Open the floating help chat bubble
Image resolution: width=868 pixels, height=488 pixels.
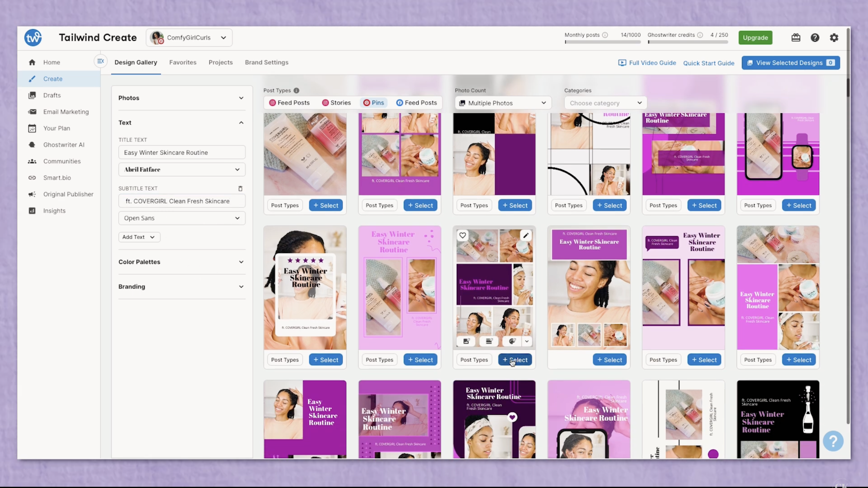[x=833, y=441]
